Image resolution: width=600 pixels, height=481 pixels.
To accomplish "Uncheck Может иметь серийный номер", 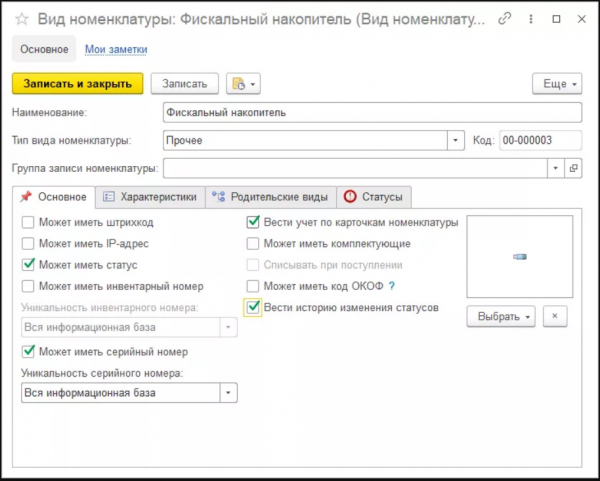I will pyautogui.click(x=28, y=352).
